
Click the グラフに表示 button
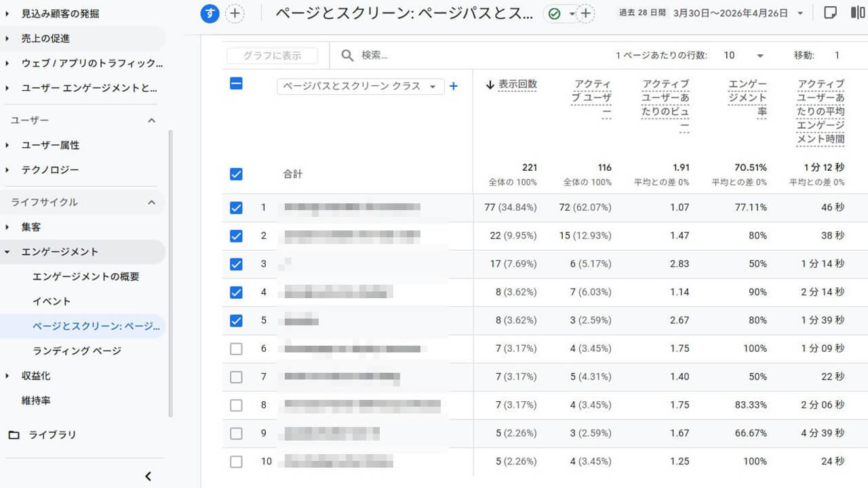(272, 56)
